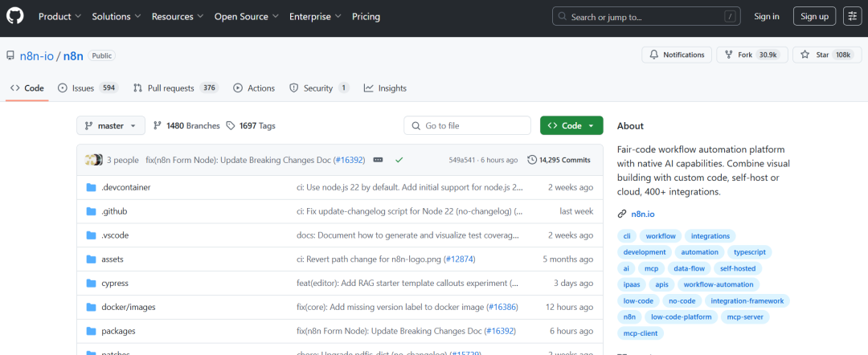Open the n8n repository name link
The width and height of the screenshot is (868, 355).
(x=73, y=55)
